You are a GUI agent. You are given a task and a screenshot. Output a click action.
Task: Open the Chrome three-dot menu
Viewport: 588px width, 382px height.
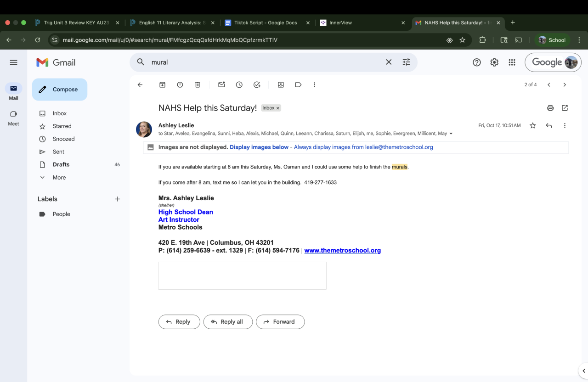pyautogui.click(x=579, y=40)
